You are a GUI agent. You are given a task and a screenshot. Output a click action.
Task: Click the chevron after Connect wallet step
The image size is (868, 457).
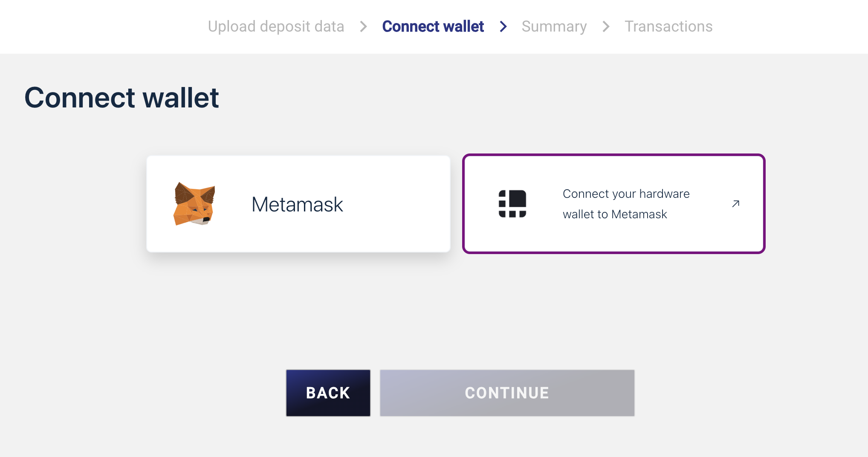pos(503,26)
